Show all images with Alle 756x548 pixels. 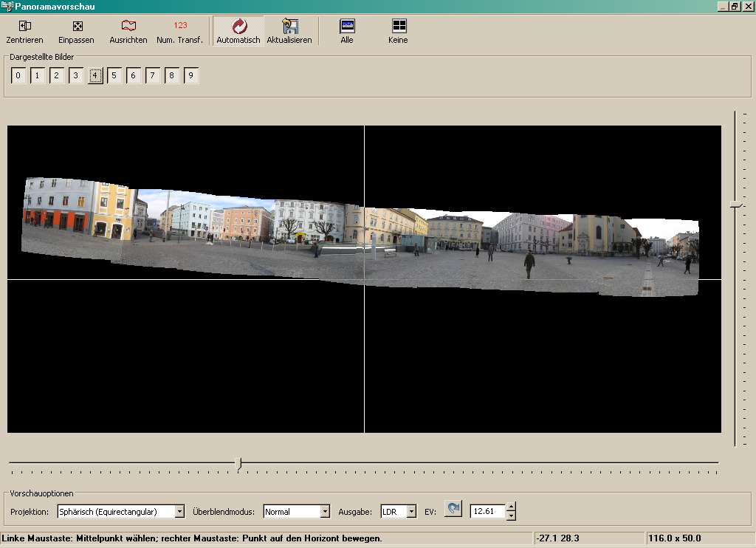coord(347,27)
